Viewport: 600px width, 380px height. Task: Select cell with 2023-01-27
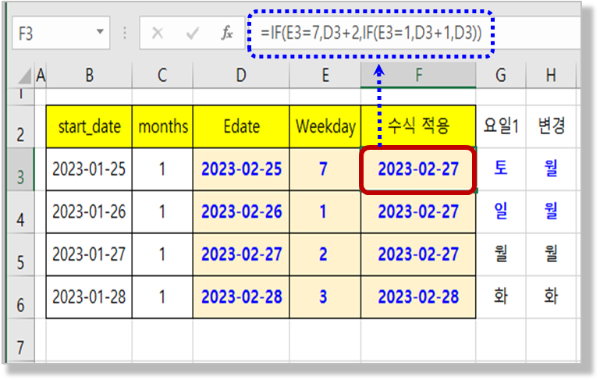[89, 254]
